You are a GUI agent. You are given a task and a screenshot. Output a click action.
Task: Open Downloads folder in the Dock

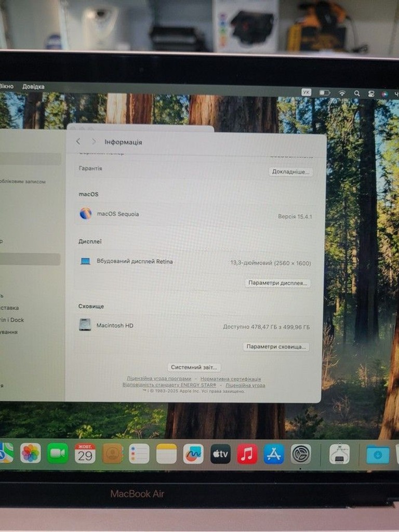(x=378, y=454)
